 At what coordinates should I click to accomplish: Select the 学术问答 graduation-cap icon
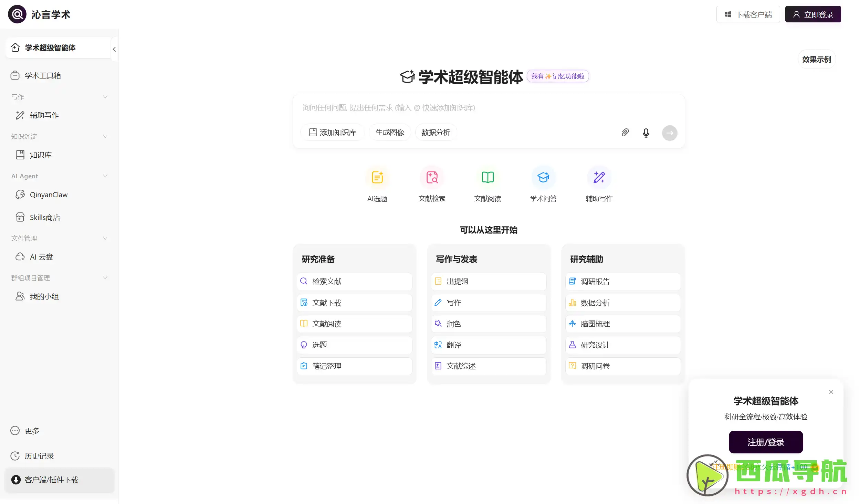click(x=543, y=177)
